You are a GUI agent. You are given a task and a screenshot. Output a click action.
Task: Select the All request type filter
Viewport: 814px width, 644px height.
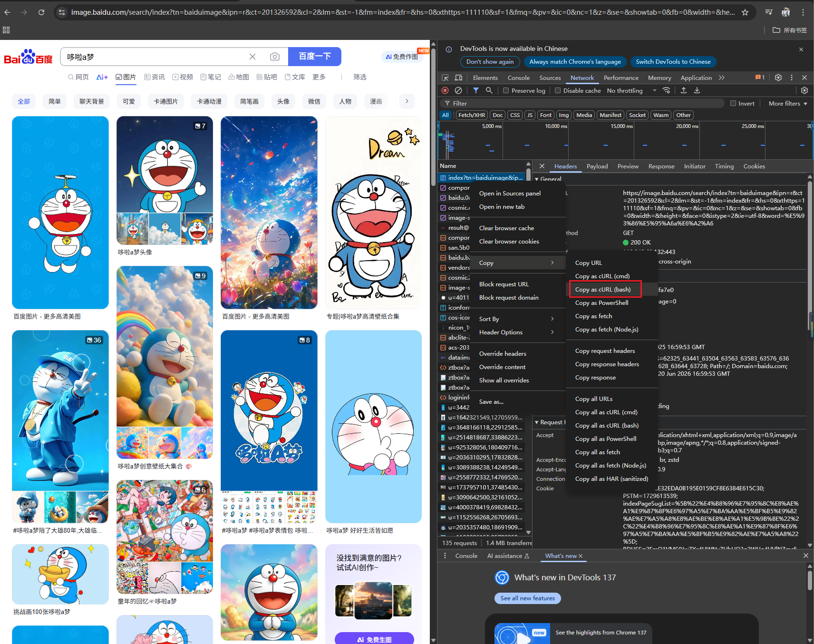click(446, 115)
